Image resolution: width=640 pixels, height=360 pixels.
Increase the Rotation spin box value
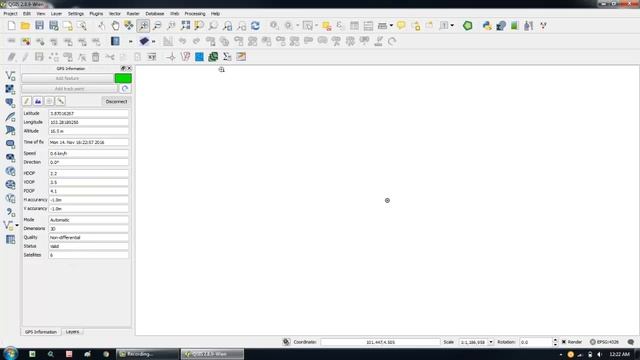tap(555, 340)
